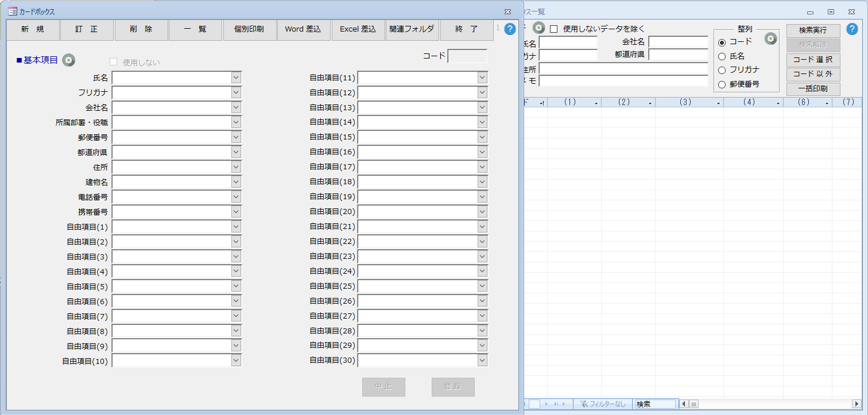This screenshot has height=415, width=868.
Task: Expand the 住所 dropdown
Action: [236, 167]
